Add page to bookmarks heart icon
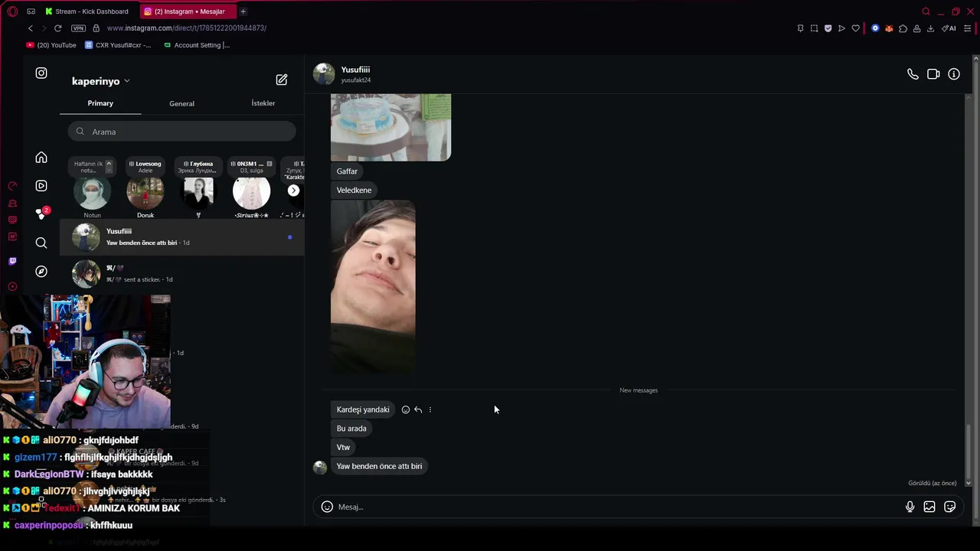The width and height of the screenshot is (980, 551). [855, 28]
